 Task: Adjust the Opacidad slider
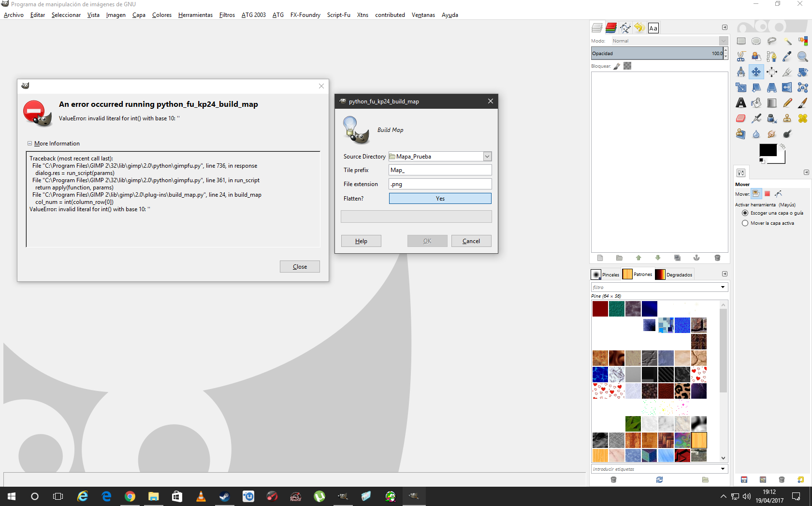tap(657, 54)
